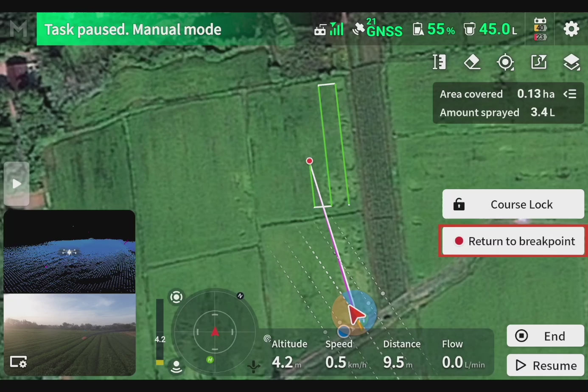The height and width of the screenshot is (392, 588).
Task: Open the map layers icon
Action: click(571, 62)
